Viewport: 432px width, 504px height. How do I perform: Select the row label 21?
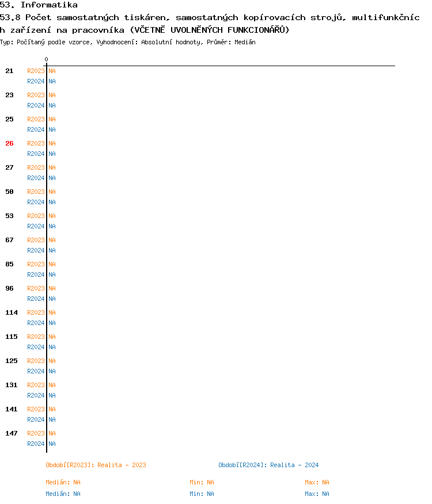[x=9, y=71]
